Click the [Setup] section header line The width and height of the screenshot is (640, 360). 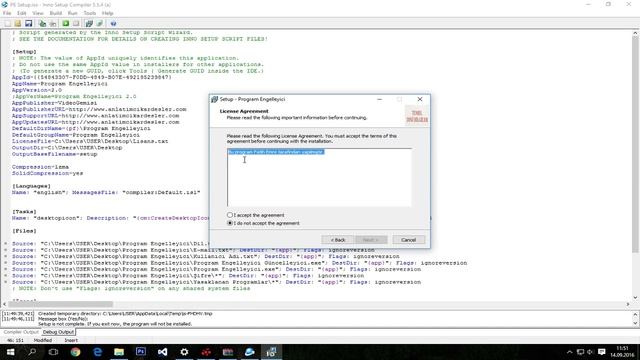coord(24,52)
